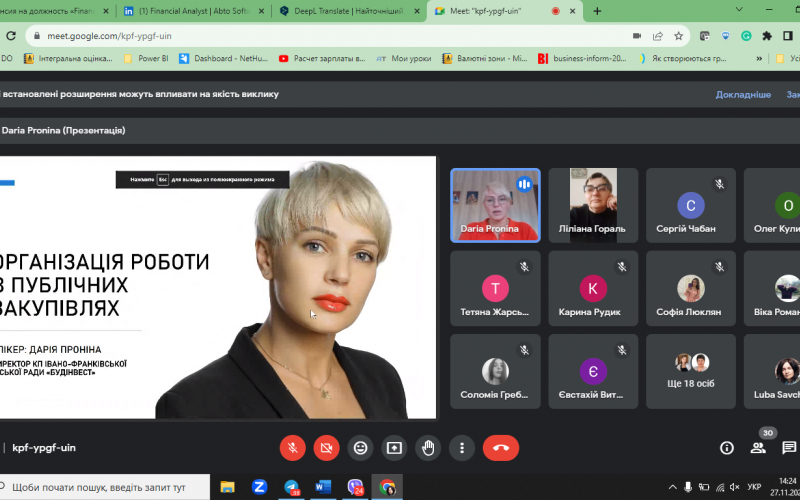800x500 pixels.
Task: Select the Євстахій Вит... participant tile
Action: [x=593, y=371]
